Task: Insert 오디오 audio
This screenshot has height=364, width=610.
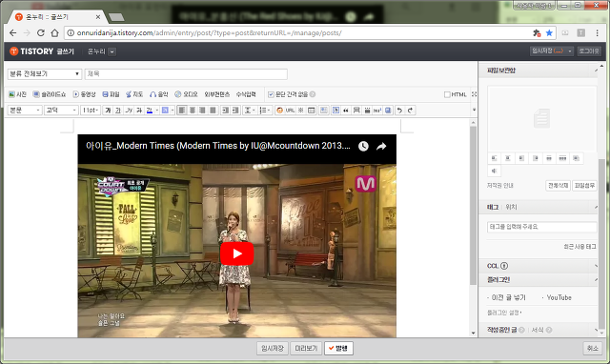Action: pyautogui.click(x=186, y=94)
